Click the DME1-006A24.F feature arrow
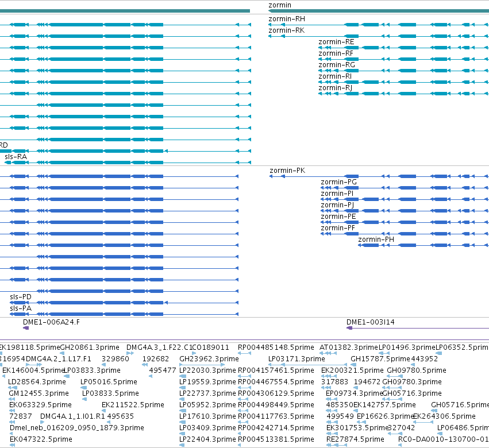Image resolution: width=489 pixels, height=448 pixels. [x=26, y=328]
